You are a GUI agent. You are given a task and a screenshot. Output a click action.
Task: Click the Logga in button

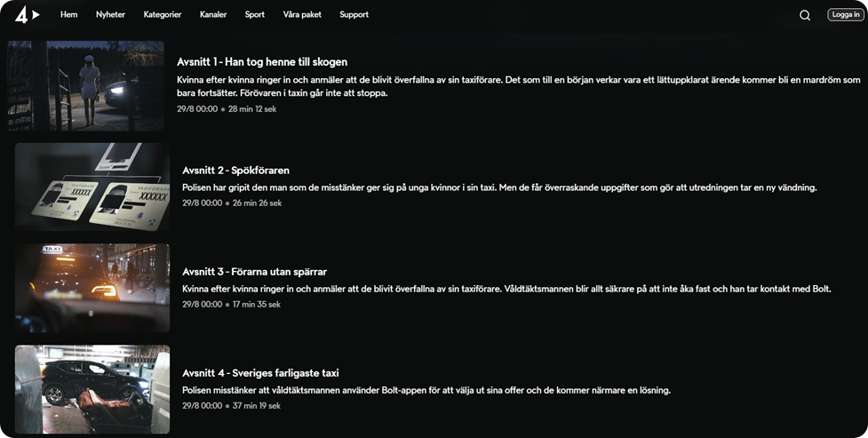[x=845, y=15]
